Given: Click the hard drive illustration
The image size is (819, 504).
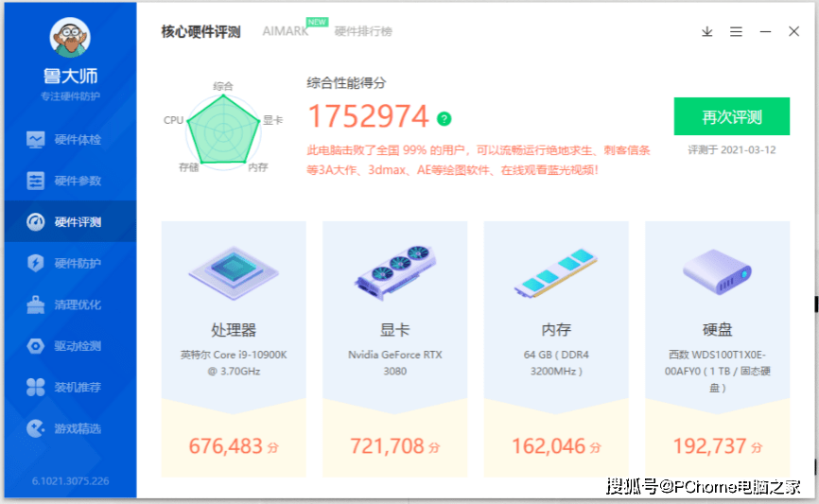Looking at the screenshot, I should tap(717, 271).
